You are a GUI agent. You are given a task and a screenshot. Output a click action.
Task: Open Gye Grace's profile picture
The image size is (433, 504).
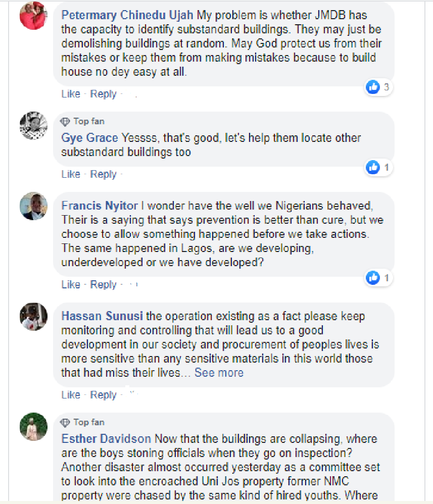(33, 126)
